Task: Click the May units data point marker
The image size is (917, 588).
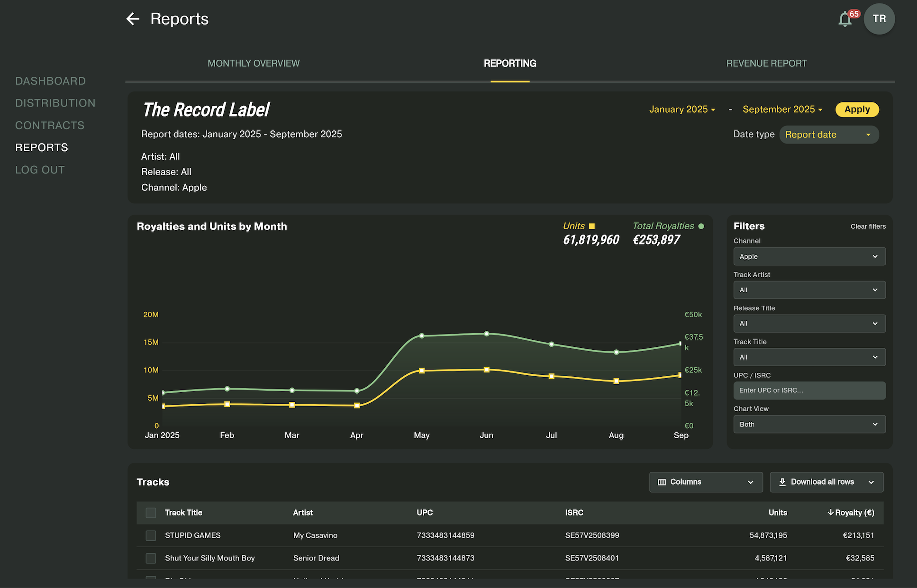Action: pyautogui.click(x=422, y=371)
